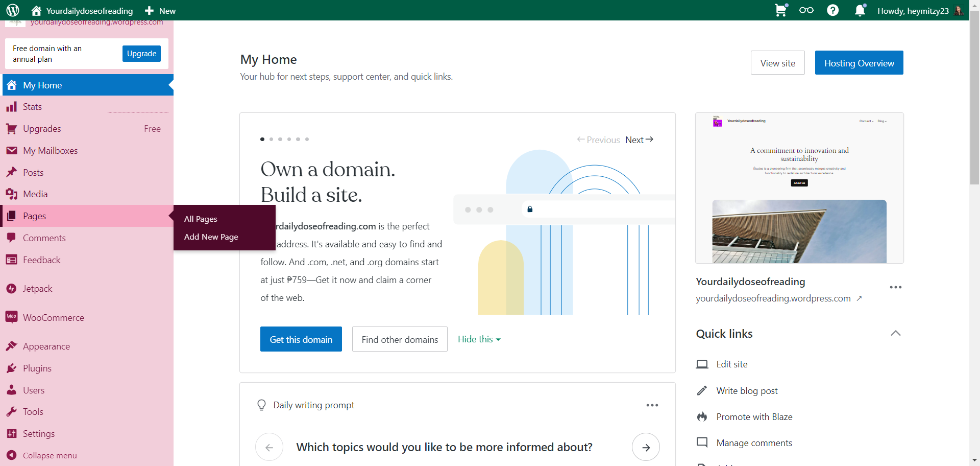980x466 pixels.
Task: Click the site preview thumbnail
Action: 799,188
